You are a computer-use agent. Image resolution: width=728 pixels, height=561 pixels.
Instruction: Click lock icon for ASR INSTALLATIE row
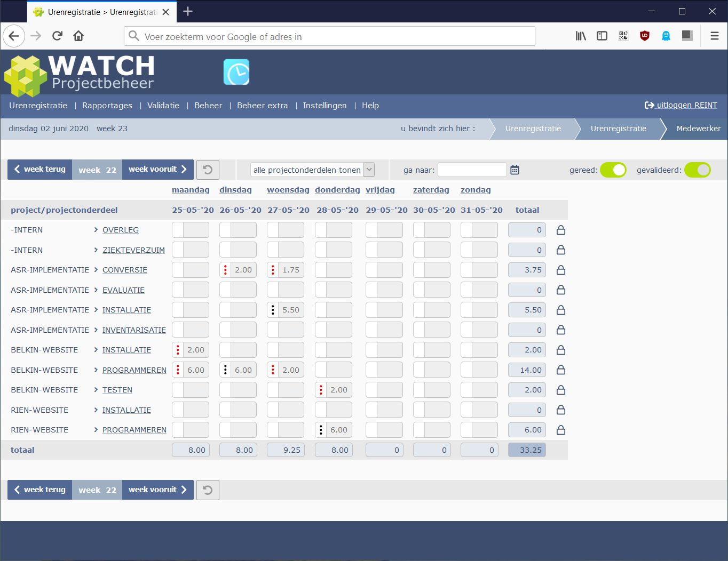(x=561, y=310)
